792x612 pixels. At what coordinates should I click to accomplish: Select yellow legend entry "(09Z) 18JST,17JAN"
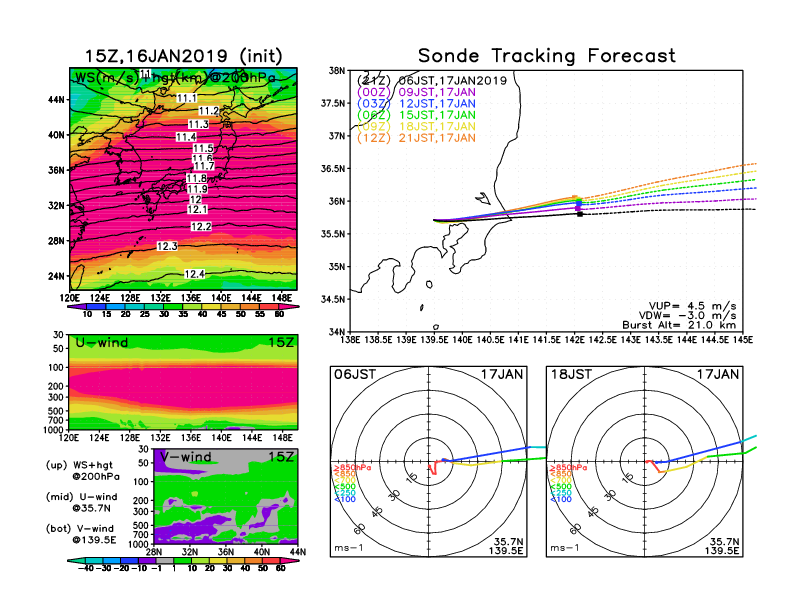(x=416, y=126)
